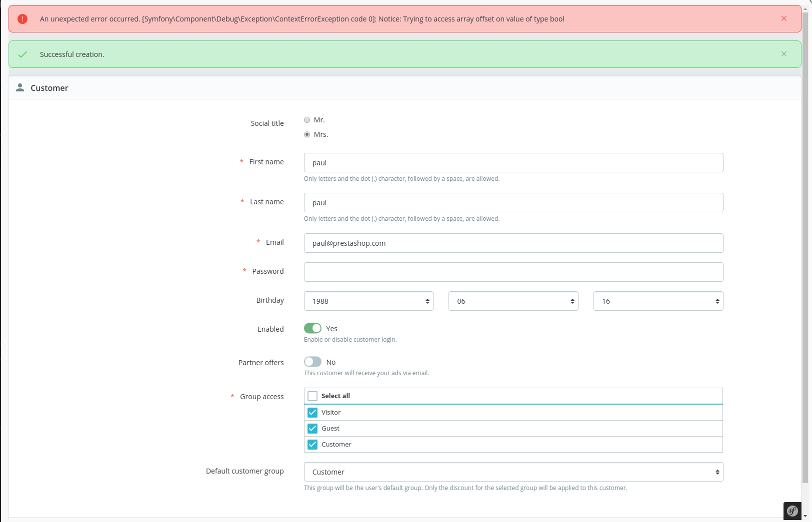Image resolution: width=812 pixels, height=522 pixels.
Task: Click the person icon beside Customer heading
Action: [20, 87]
